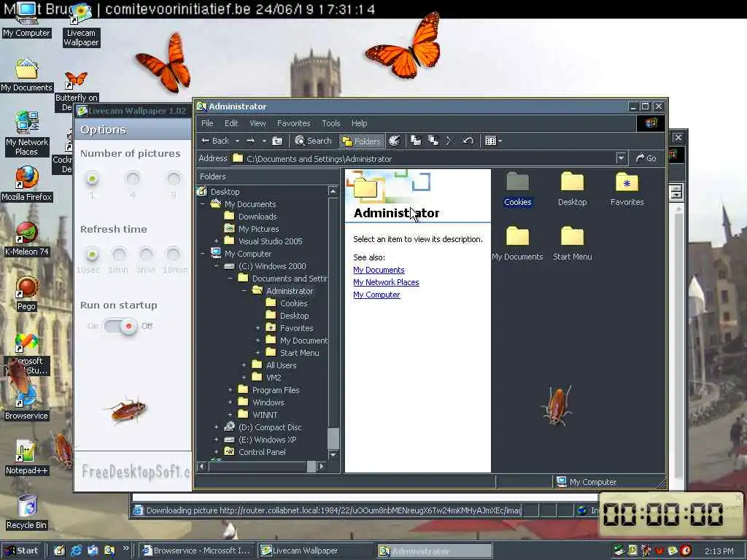747x560 pixels.
Task: Set refresh time to 10sec
Action: [92, 254]
